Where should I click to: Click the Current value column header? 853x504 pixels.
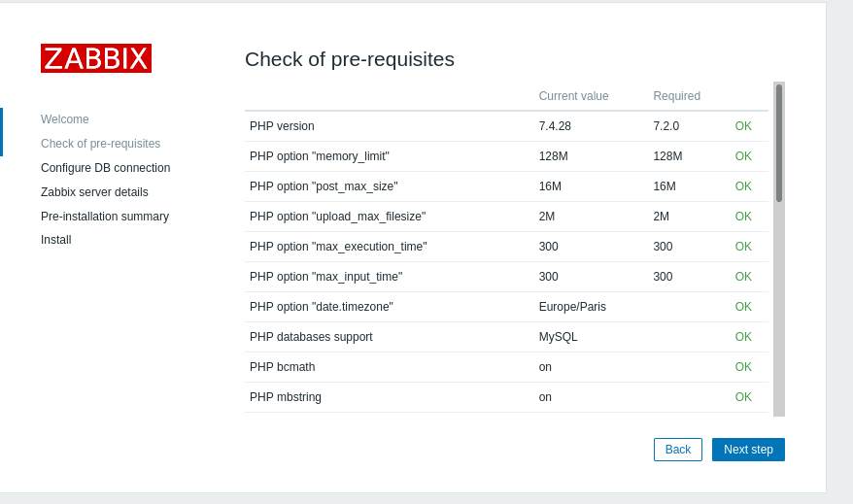click(573, 96)
